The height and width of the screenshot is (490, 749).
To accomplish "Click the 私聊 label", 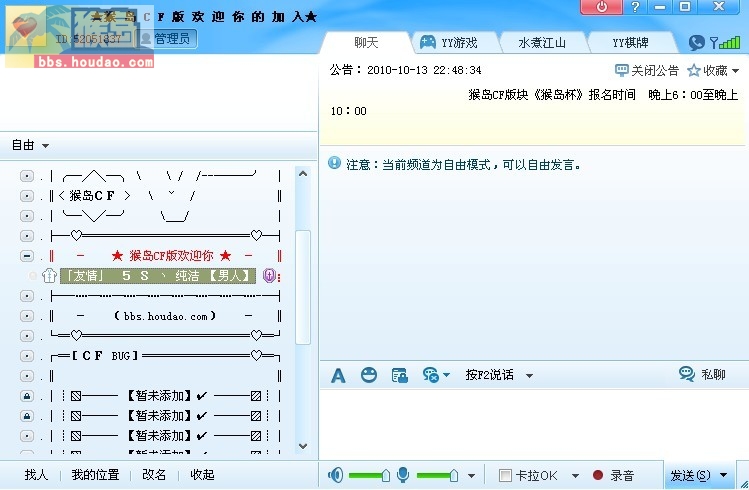I will 713,374.
